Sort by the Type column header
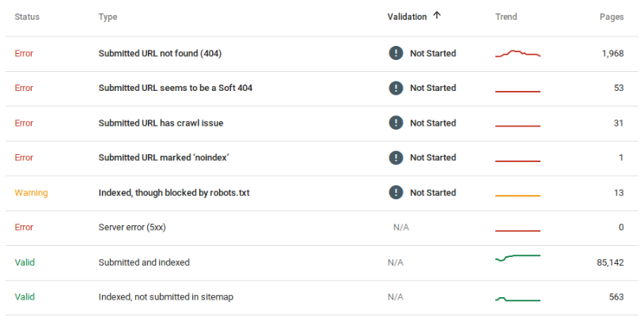This screenshot has width=644, height=317. tap(108, 17)
